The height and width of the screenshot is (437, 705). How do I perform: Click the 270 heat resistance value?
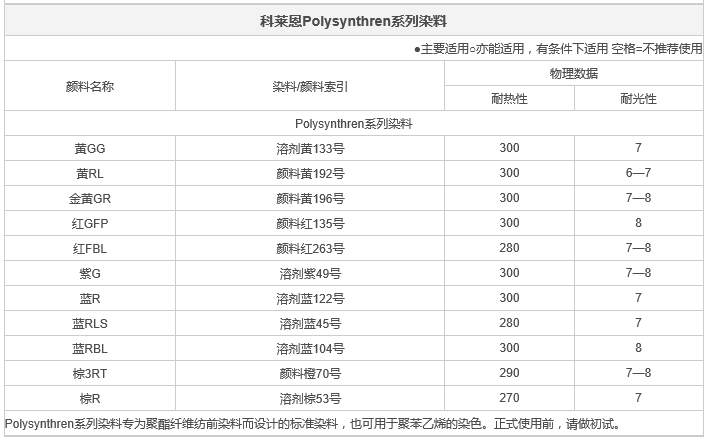pos(509,398)
